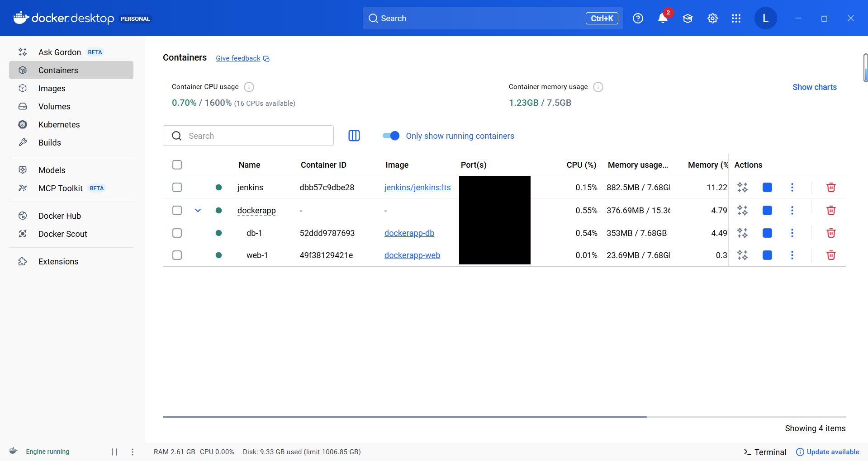Ask Gordon about the db-1 container

click(x=742, y=233)
